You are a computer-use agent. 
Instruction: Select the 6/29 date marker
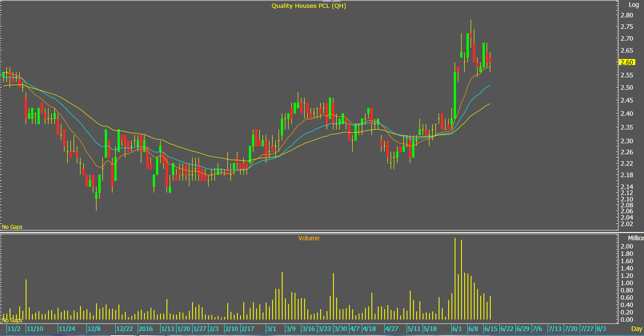click(523, 329)
